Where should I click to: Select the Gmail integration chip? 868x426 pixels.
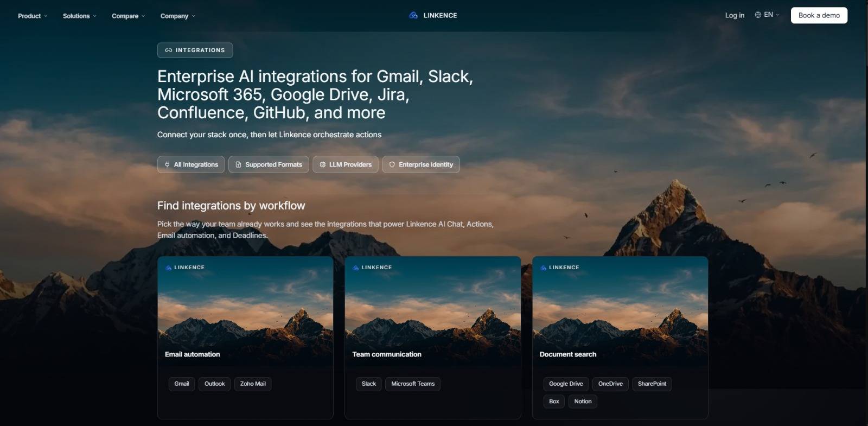click(182, 384)
